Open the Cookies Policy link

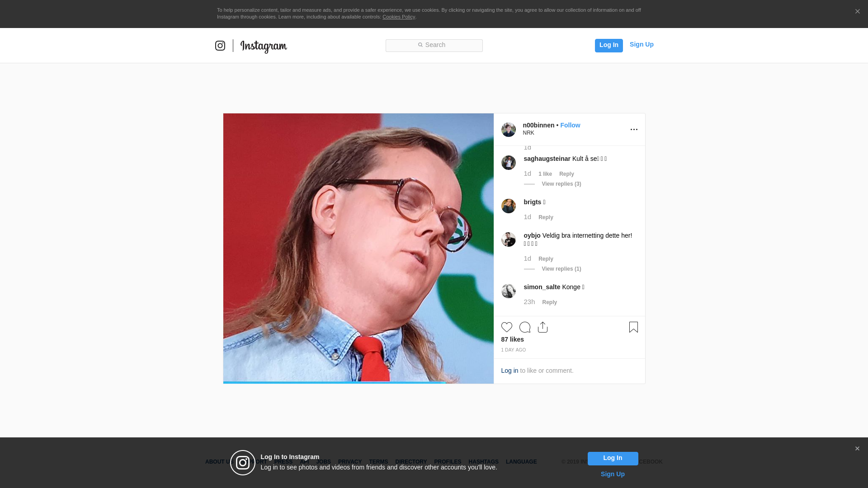pos(399,17)
